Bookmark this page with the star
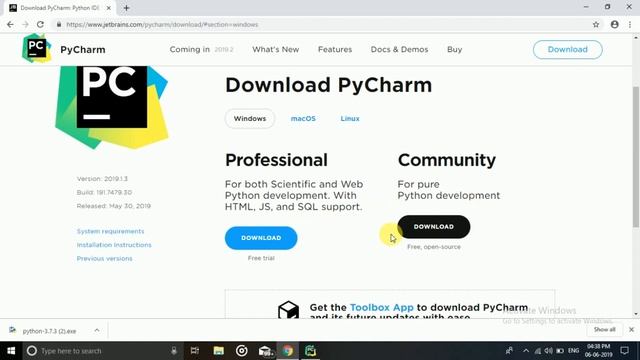 (596, 24)
